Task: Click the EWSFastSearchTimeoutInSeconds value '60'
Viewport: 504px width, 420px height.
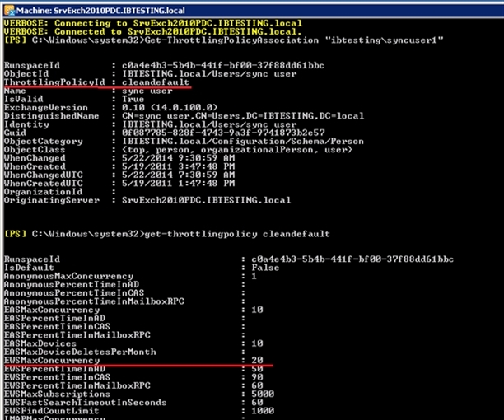Action: 257,403
